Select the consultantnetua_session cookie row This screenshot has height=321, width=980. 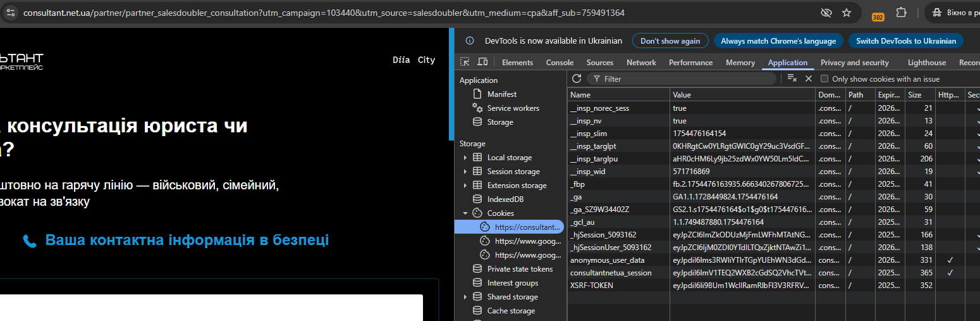pyautogui.click(x=773, y=273)
